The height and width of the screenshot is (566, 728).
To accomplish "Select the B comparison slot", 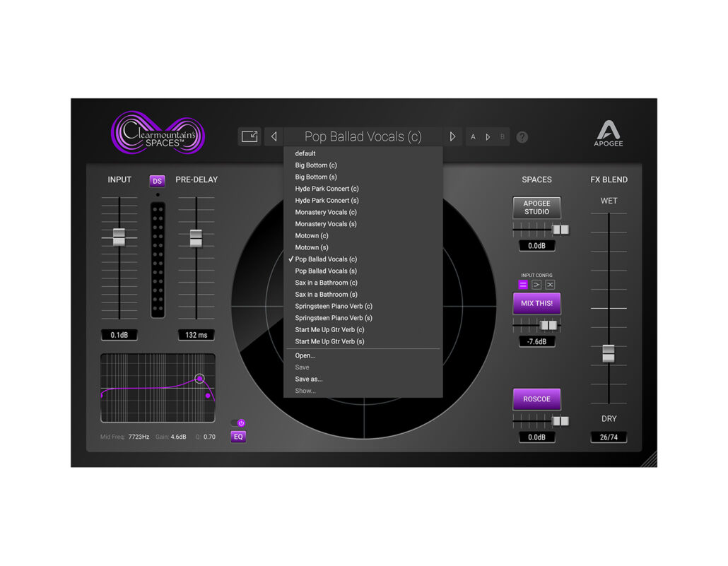I will click(503, 137).
